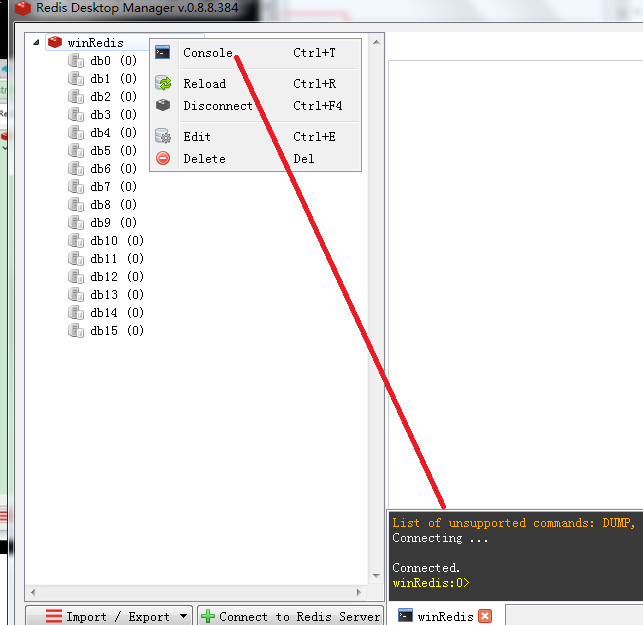Click the db8 database icon
643x625 pixels.
[76, 205]
